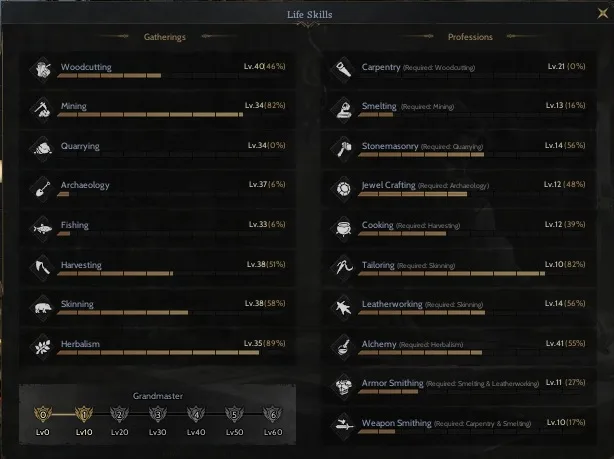This screenshot has height=459, width=614.
Task: Click the Carpentry saw icon
Action: (x=343, y=70)
